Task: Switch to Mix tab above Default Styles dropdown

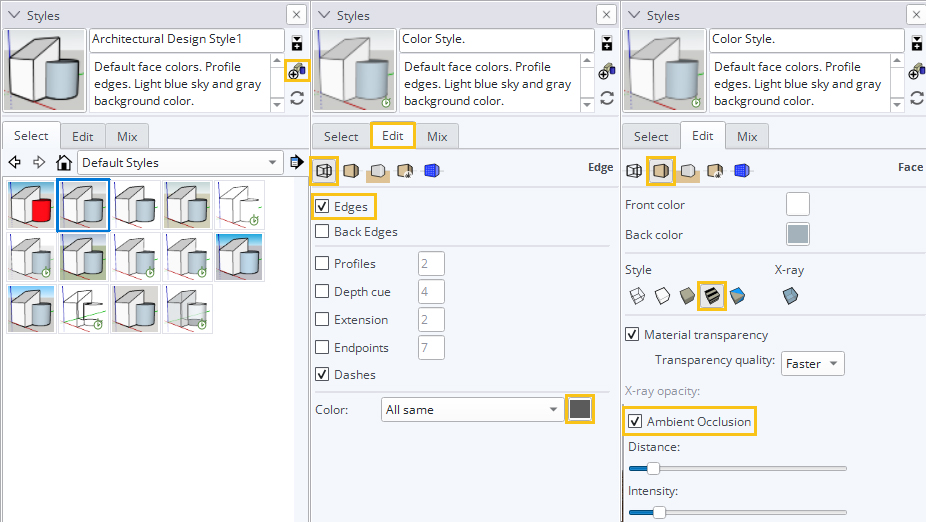Action: (x=127, y=136)
